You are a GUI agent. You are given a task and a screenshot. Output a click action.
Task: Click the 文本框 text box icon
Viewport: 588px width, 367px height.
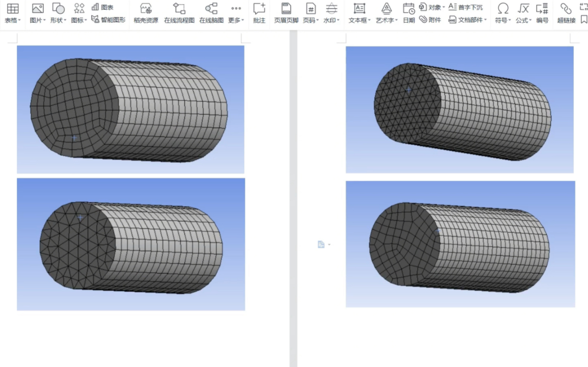(359, 8)
